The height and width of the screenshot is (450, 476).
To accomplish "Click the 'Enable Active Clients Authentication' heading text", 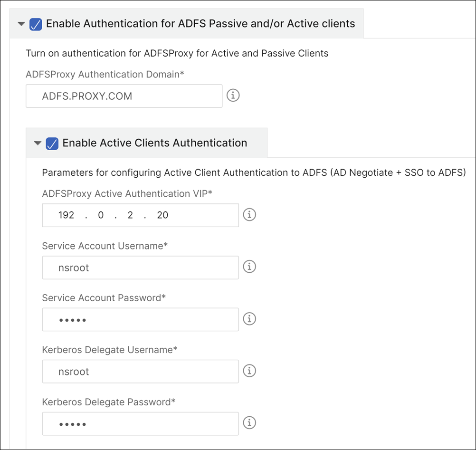I will pos(155,143).
